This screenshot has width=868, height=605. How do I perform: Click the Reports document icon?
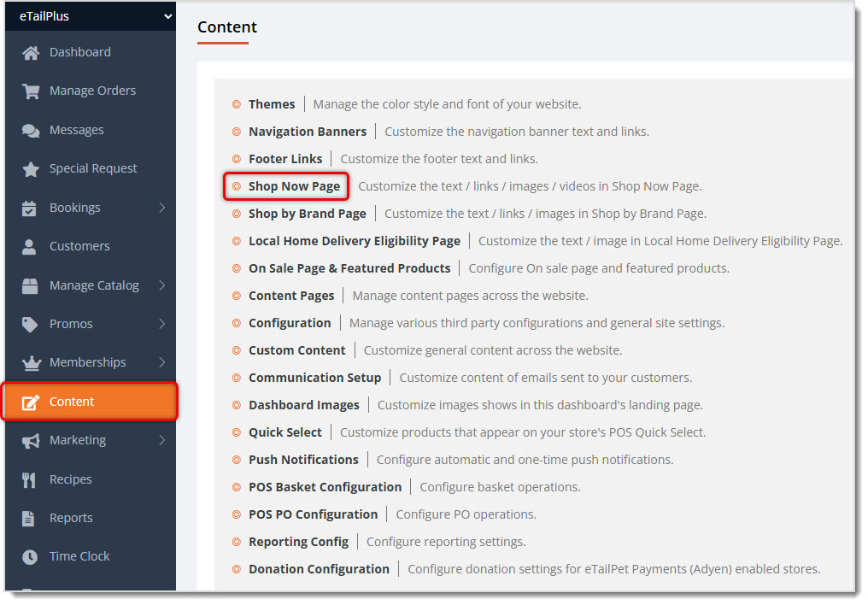[28, 518]
